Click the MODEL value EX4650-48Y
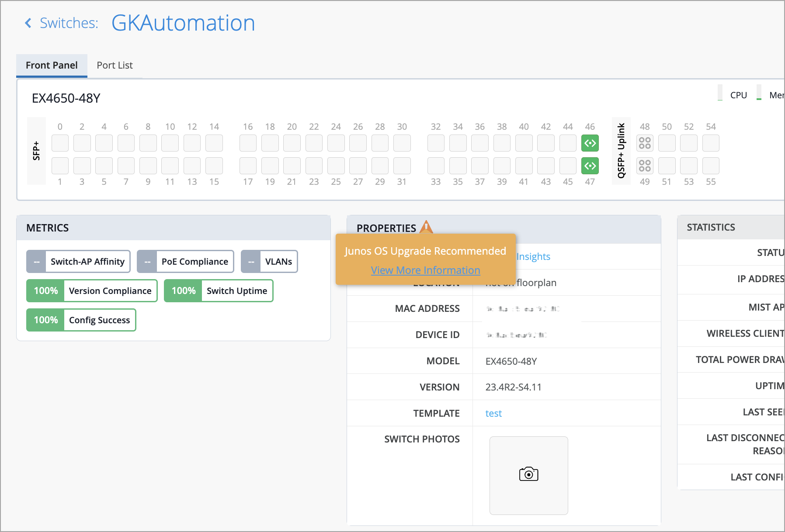The image size is (785, 532). [511, 361]
